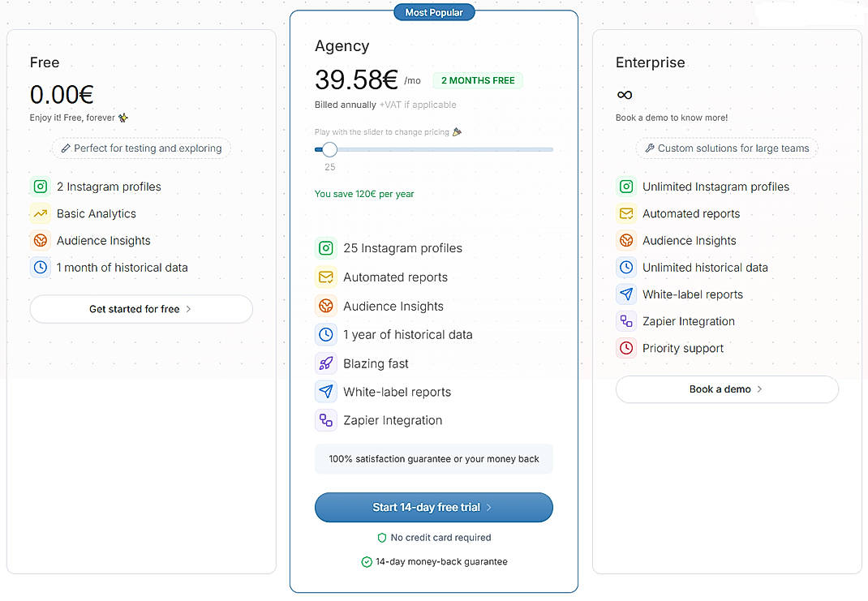The image size is (868, 601).
Task: Click the clock icon beside 1 year of historical data
Action: pos(326,334)
